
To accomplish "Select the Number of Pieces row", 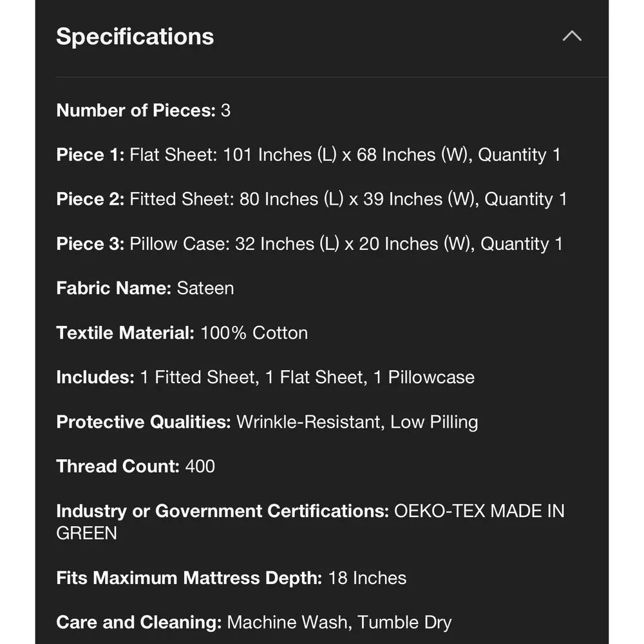I will [x=144, y=111].
